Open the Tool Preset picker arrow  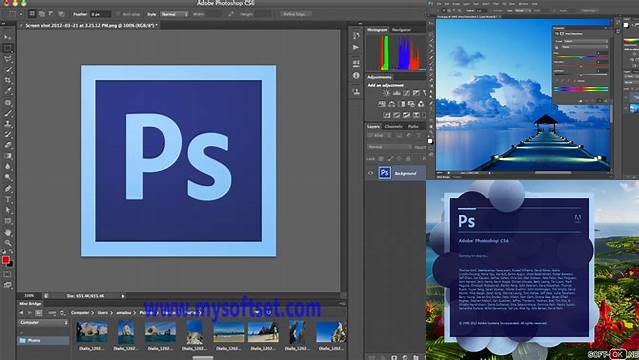(21, 14)
